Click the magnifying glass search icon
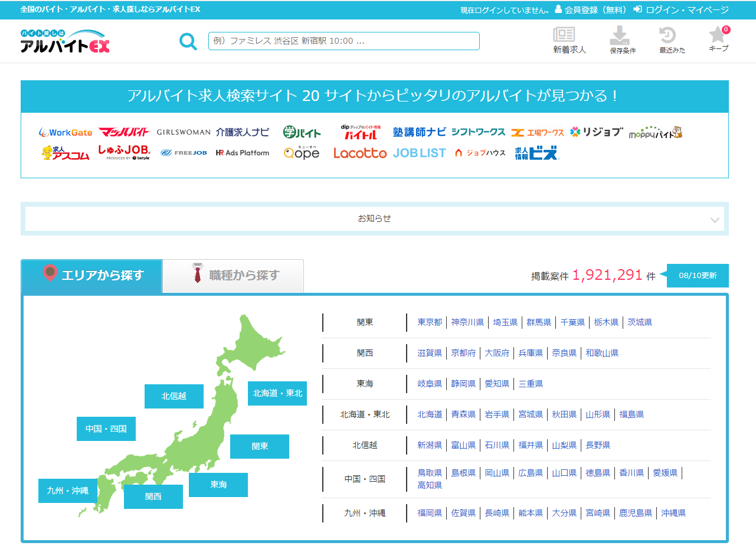This screenshot has width=756, height=549. (188, 41)
